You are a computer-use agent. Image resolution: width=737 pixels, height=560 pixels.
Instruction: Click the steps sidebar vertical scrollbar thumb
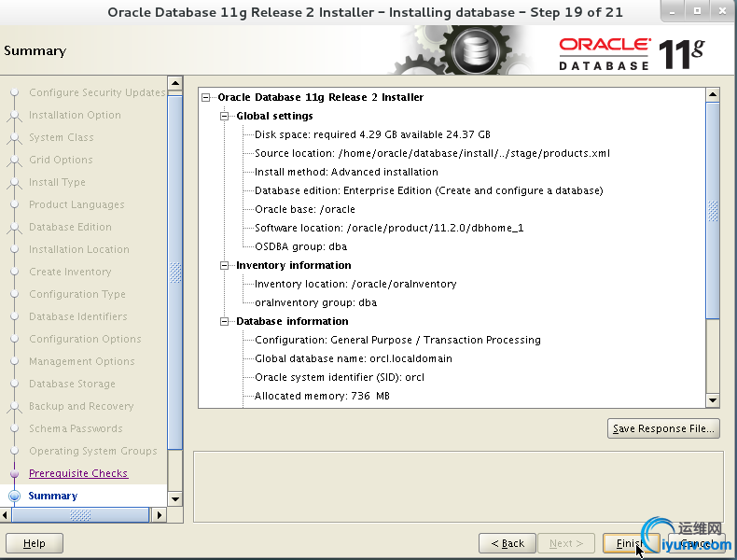(x=174, y=273)
